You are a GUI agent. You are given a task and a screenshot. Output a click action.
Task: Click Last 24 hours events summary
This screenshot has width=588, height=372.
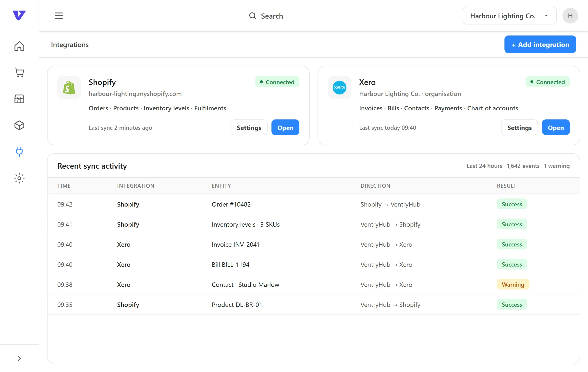[x=518, y=166]
